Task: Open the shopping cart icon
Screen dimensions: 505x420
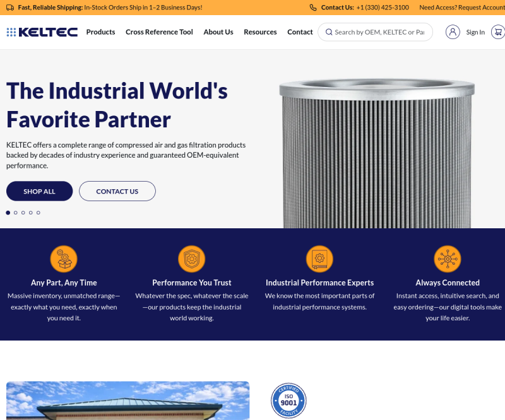Action: (x=498, y=32)
